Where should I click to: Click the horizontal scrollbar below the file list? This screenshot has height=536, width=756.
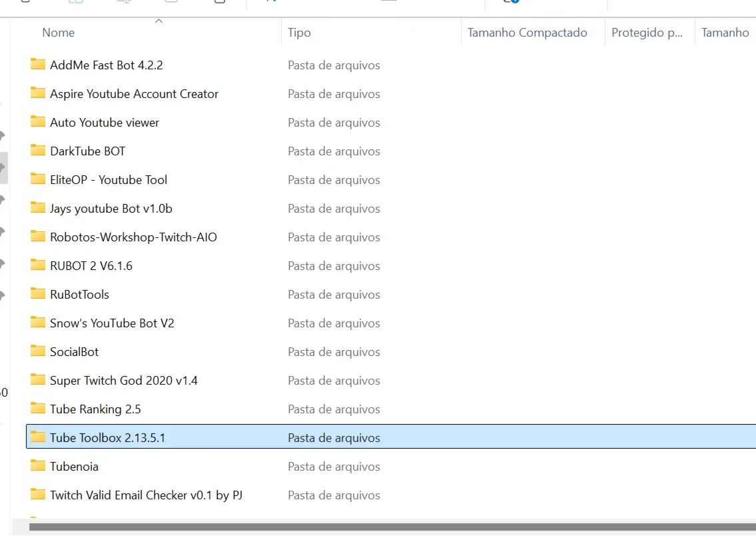(392, 527)
